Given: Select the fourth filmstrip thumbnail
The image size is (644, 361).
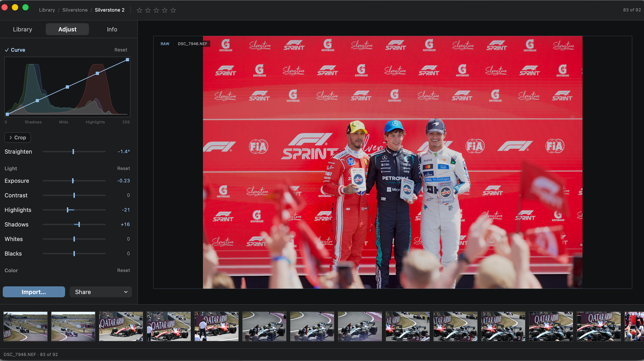Looking at the screenshot, I should (169, 326).
